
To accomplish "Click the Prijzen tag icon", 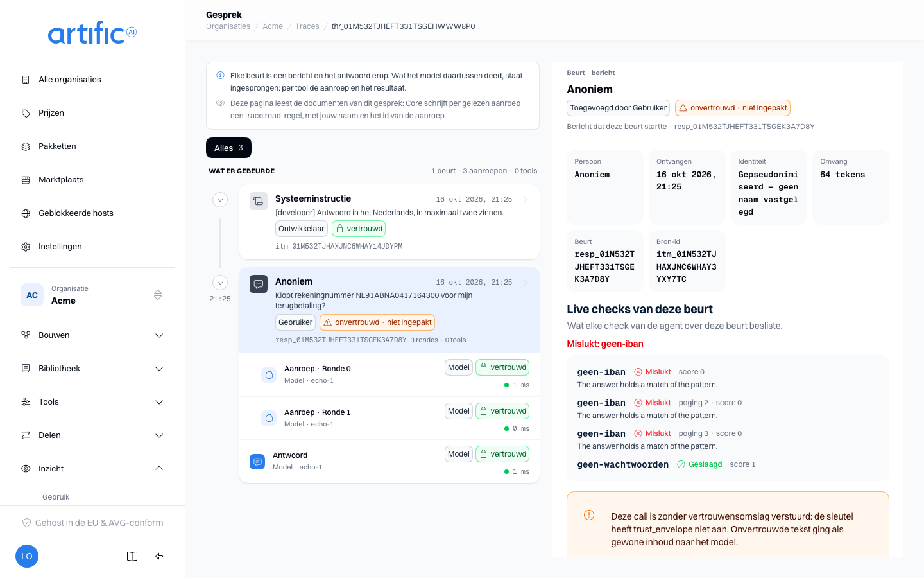I will [x=26, y=113].
